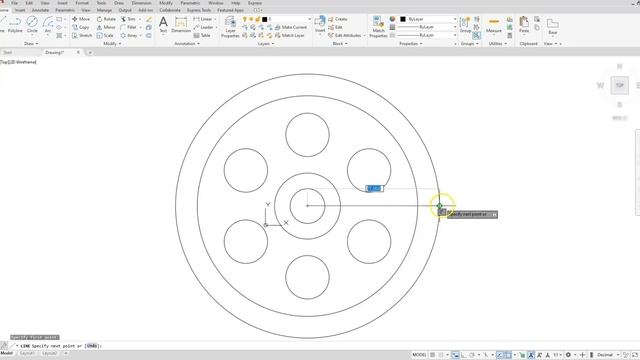Click Make Current layer button
Viewport: 640px width, 360px height.
(x=291, y=27)
